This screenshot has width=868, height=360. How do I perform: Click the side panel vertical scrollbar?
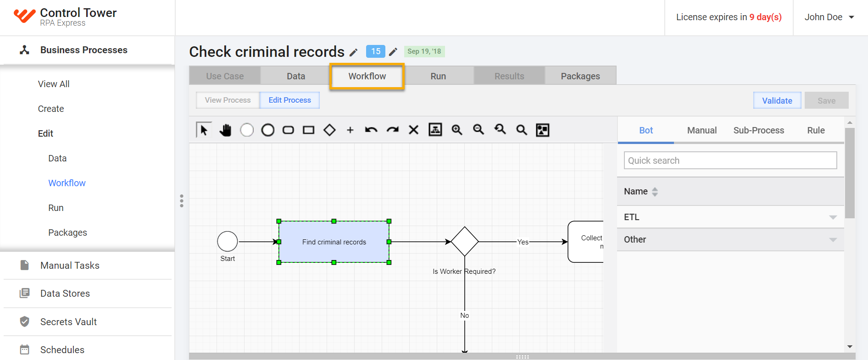tap(850, 173)
